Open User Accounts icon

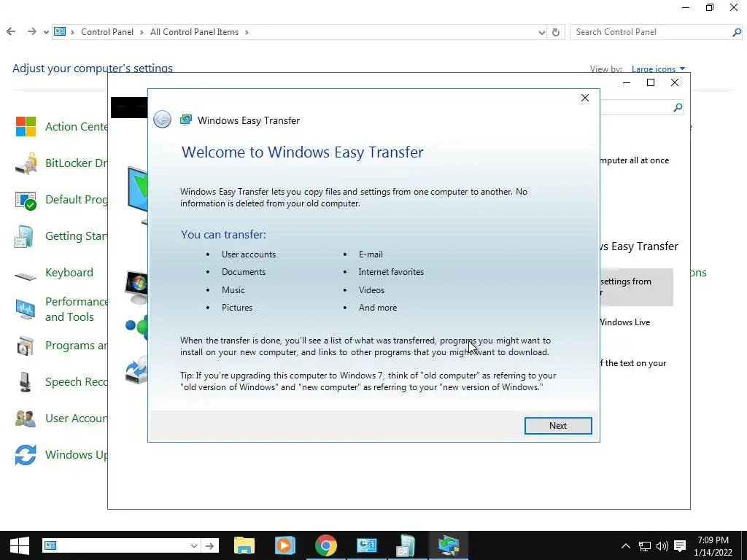pyautogui.click(x=26, y=419)
